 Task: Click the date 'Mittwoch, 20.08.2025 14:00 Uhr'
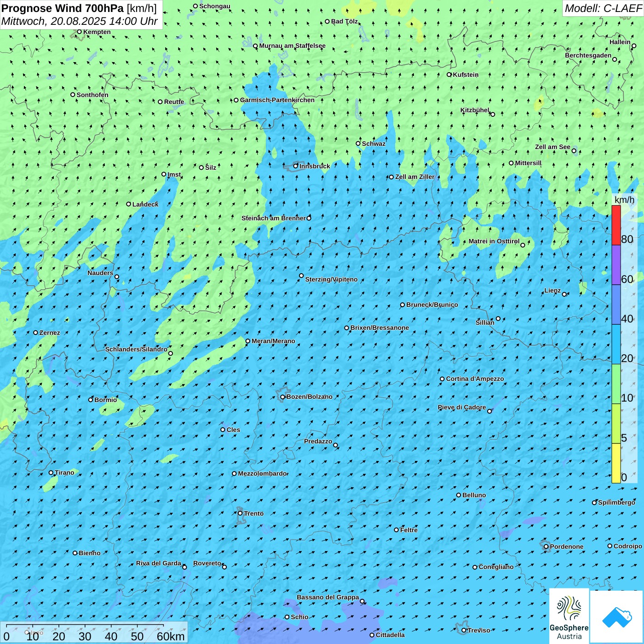point(80,21)
